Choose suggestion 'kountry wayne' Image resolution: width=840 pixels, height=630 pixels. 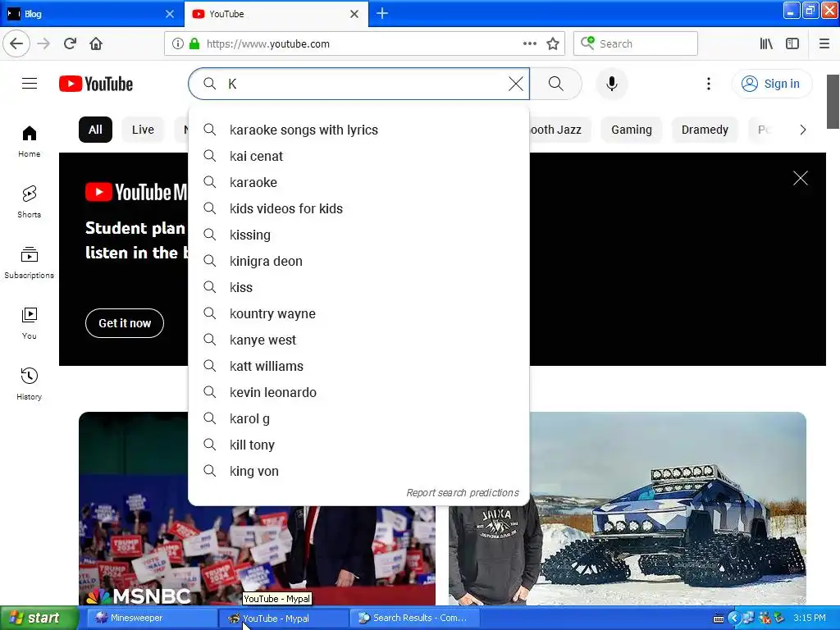359,313
